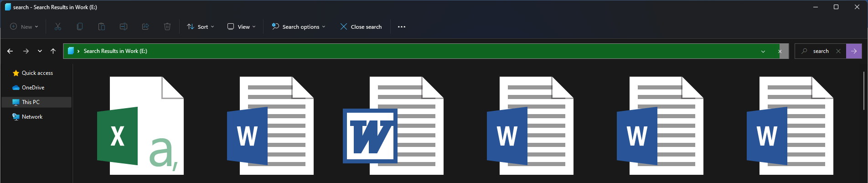The width and height of the screenshot is (868, 183).
Task: Click the vertical scrollbar on right
Action: (864, 91)
